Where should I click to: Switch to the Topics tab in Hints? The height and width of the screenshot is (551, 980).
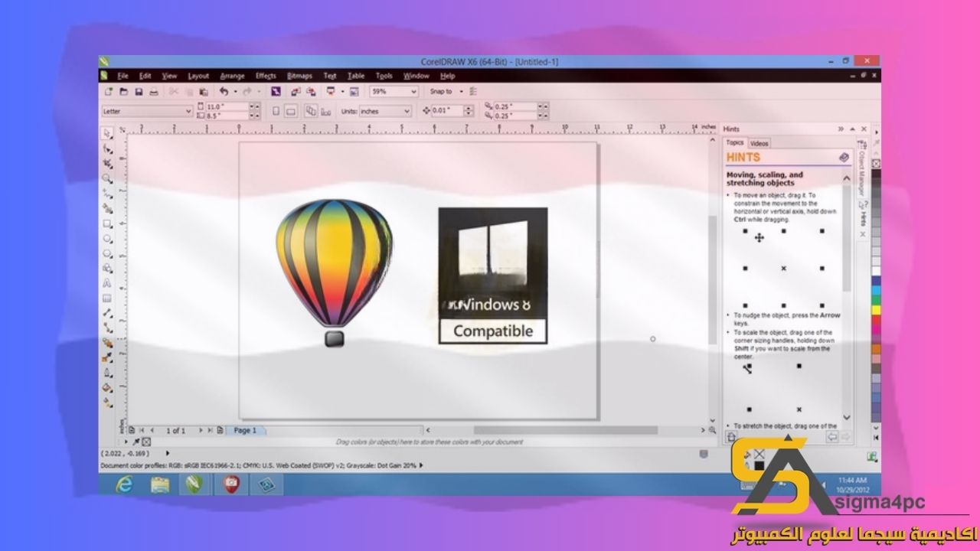pyautogui.click(x=735, y=142)
